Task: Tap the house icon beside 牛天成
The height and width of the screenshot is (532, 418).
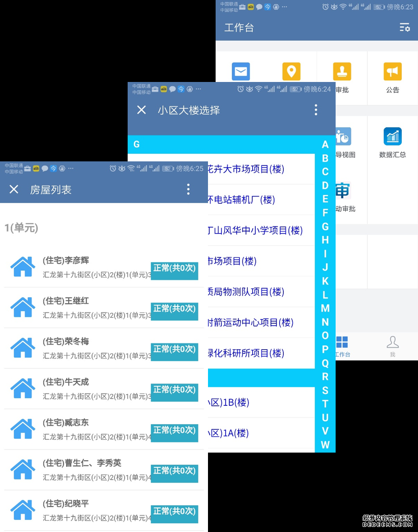Action: 23,388
